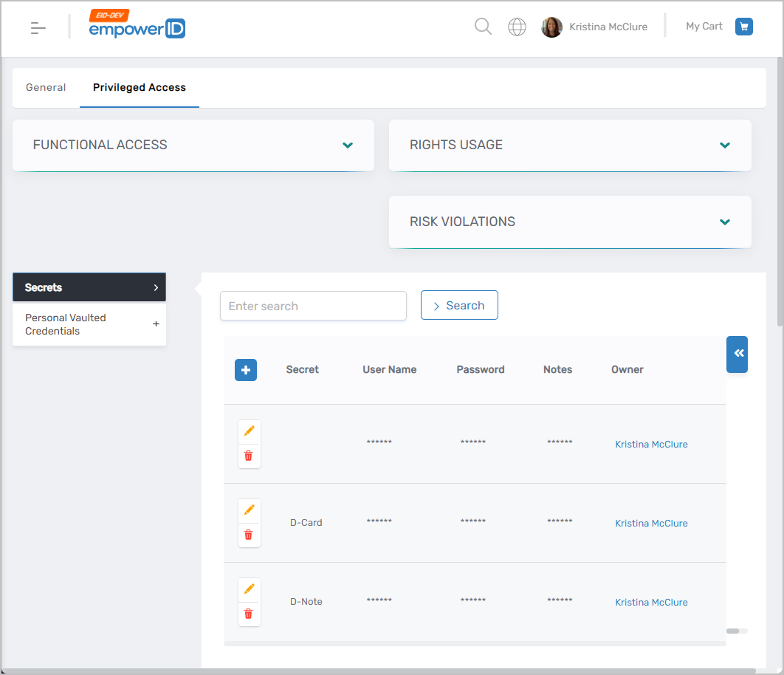Click the Search button
This screenshot has width=784, height=675.
coord(459,305)
